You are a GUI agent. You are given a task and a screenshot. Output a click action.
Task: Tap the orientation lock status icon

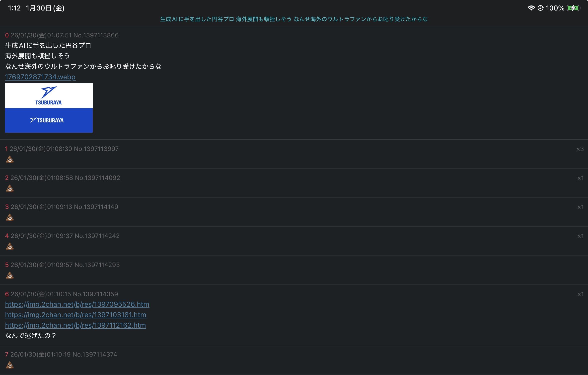coord(540,8)
